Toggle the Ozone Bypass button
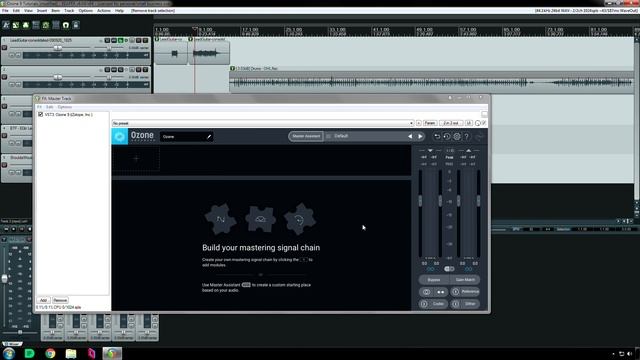Viewport: 640px width, 360px height. coord(434,280)
